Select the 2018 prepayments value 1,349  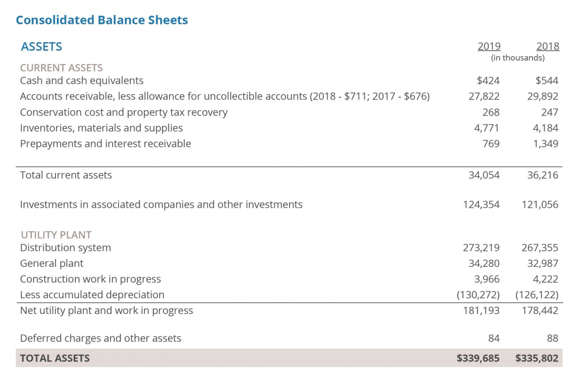545,143
